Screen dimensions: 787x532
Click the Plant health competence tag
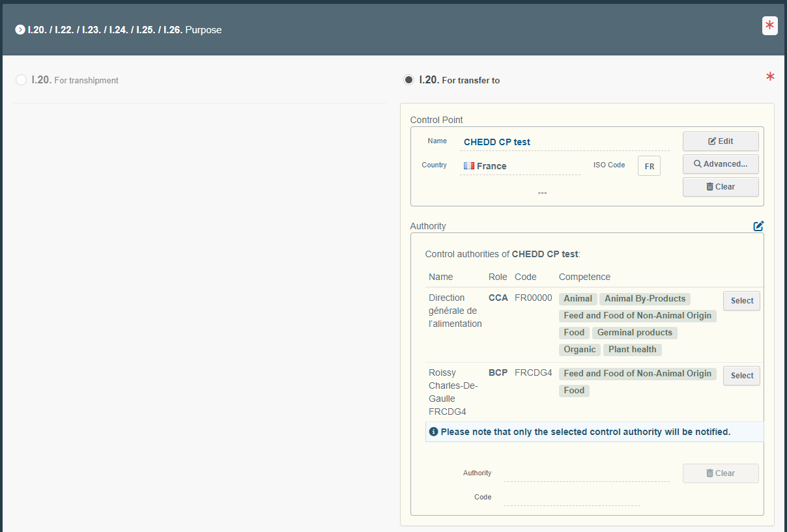632,350
